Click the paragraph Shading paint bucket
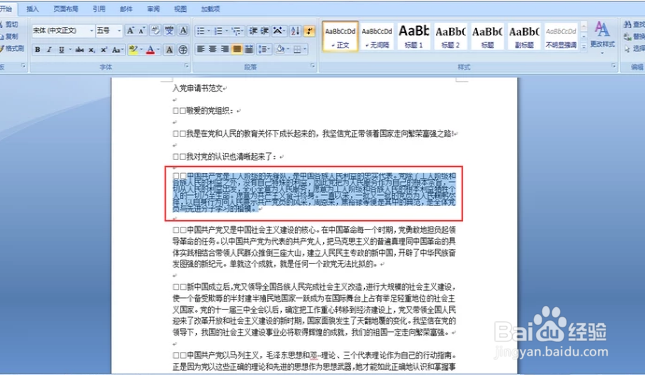This screenshot has height=375, width=645. pos(280,49)
